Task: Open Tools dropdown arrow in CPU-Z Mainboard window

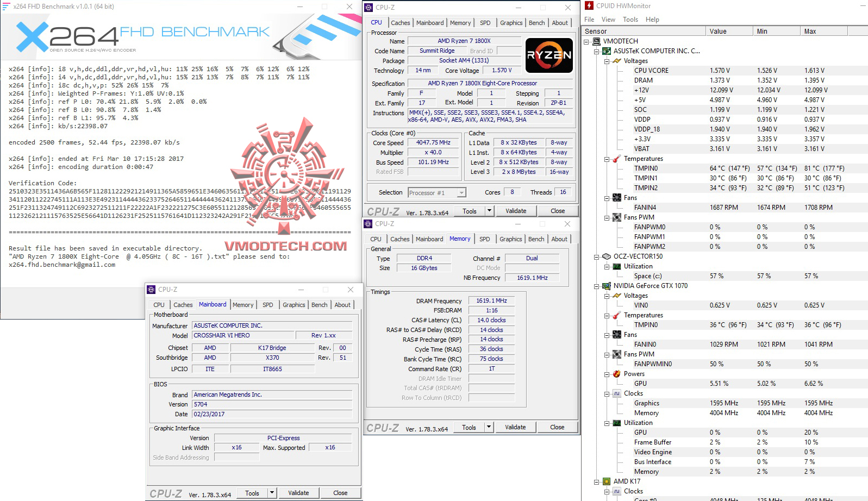Action: pyautogui.click(x=272, y=493)
